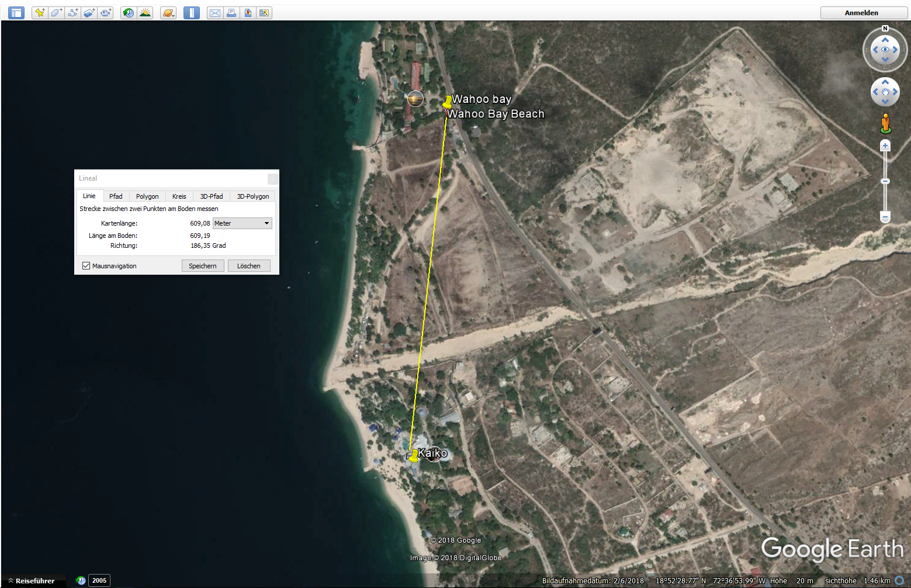Switch to the 3D-Pfad tab
Viewport: 911px width, 588px height.
coord(212,196)
